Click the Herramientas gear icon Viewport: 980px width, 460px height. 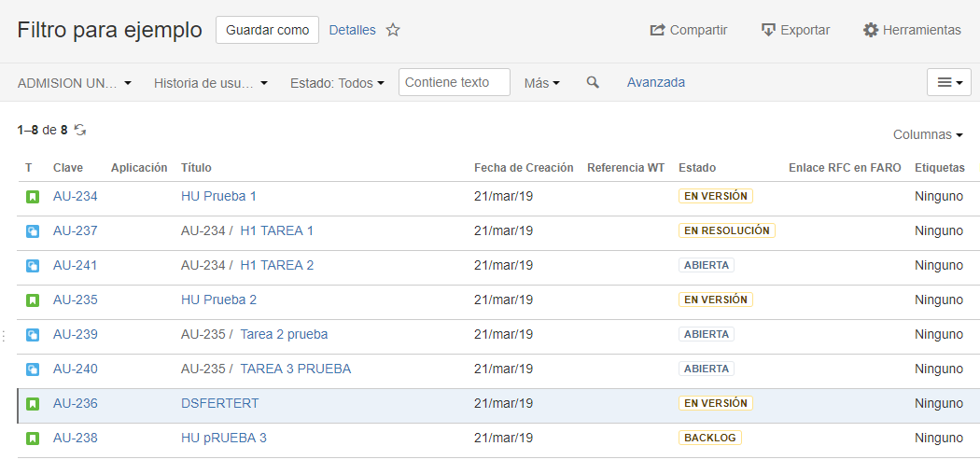pyautogui.click(x=871, y=30)
